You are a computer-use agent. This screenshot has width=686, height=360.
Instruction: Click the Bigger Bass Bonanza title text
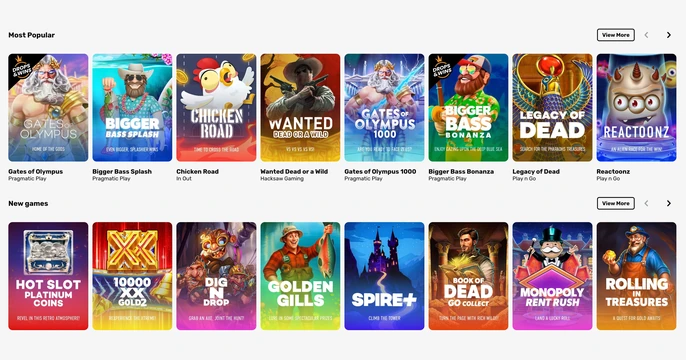461,171
